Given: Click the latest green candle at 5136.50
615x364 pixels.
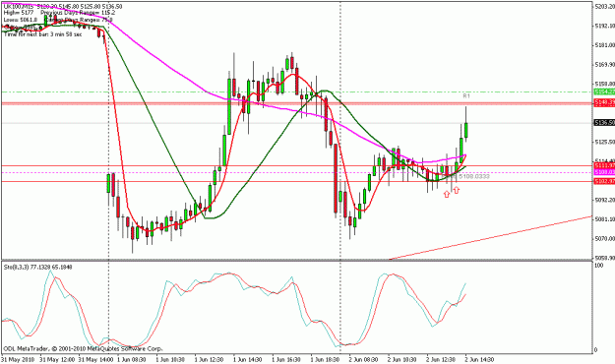Looking at the screenshot, I should click(466, 130).
